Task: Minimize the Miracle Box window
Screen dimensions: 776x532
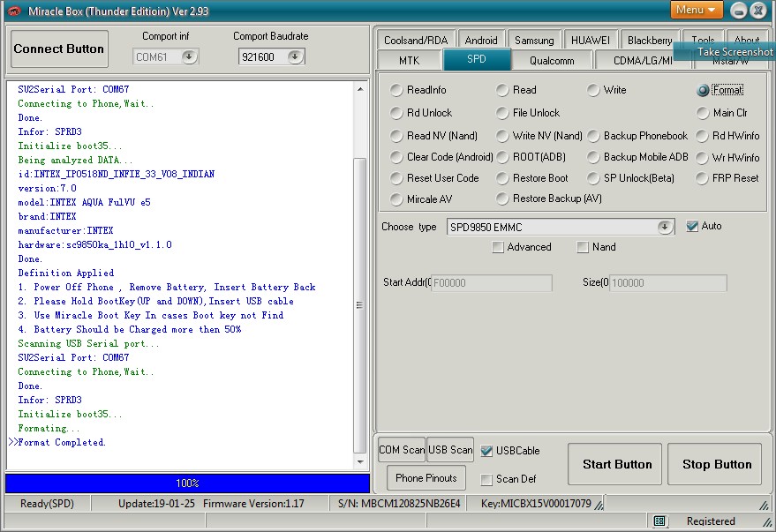Action: 738,11
